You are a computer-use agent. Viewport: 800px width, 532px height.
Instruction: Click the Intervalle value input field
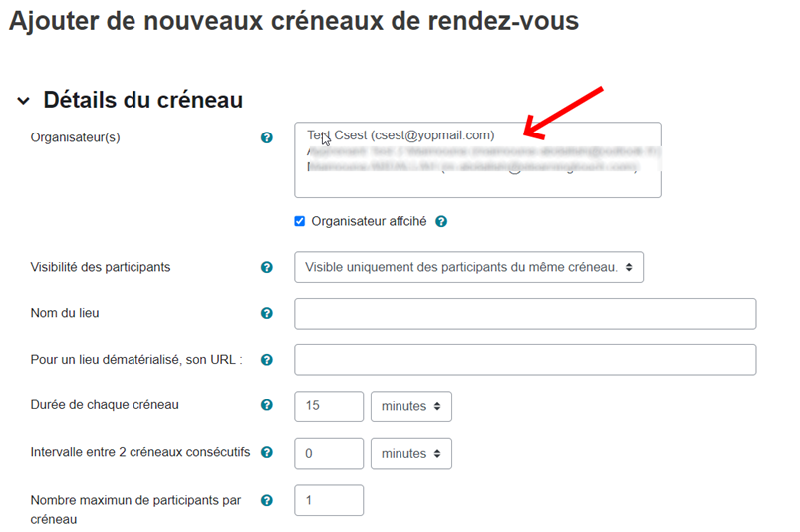329,453
